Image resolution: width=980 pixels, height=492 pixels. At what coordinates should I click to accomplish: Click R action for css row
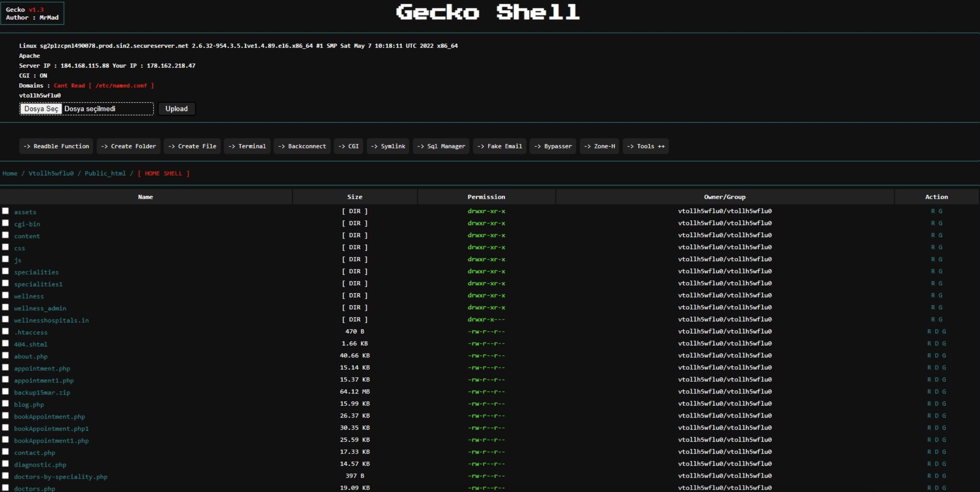click(933, 247)
